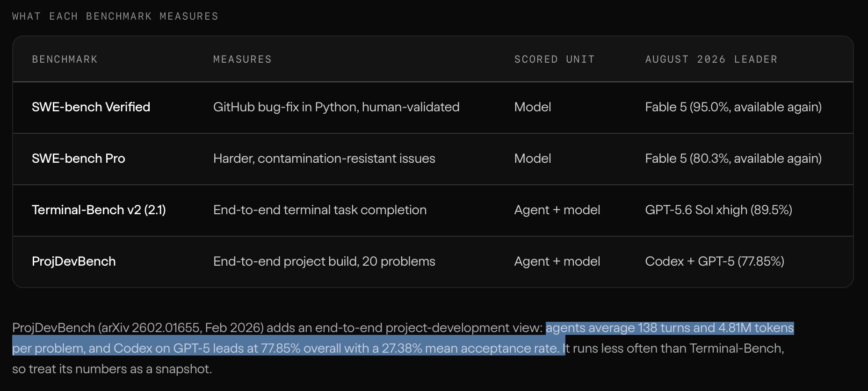
Task: Select the "SWE-bench Verified" cell
Action: [x=91, y=107]
